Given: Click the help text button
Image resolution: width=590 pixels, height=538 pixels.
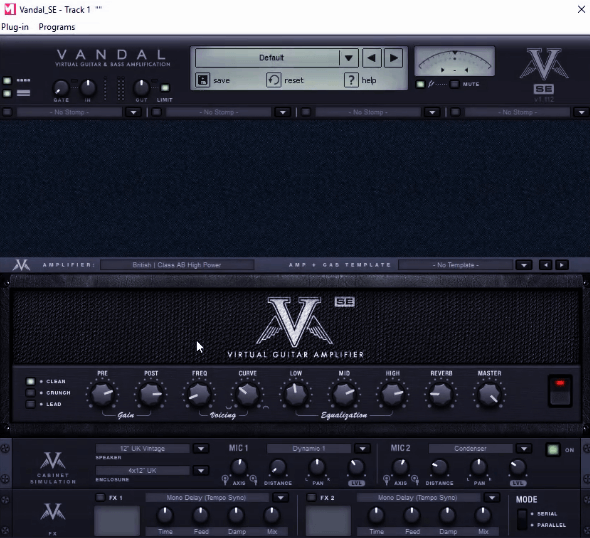Looking at the screenshot, I should coord(369,81).
